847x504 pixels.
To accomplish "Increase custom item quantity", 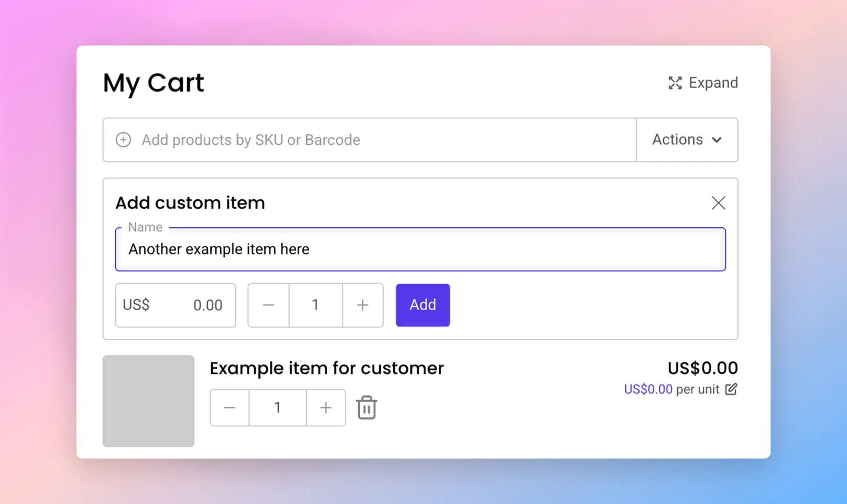I will pyautogui.click(x=363, y=305).
